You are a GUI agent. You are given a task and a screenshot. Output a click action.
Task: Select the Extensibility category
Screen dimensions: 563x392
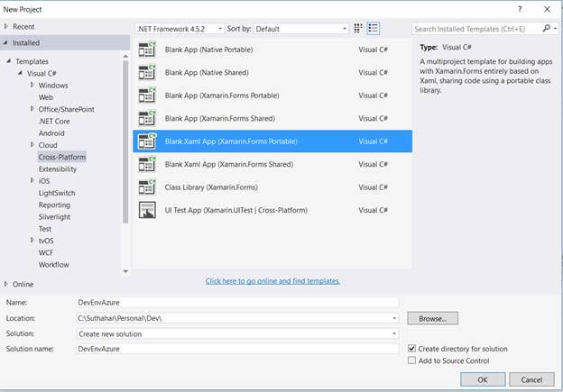(58, 169)
